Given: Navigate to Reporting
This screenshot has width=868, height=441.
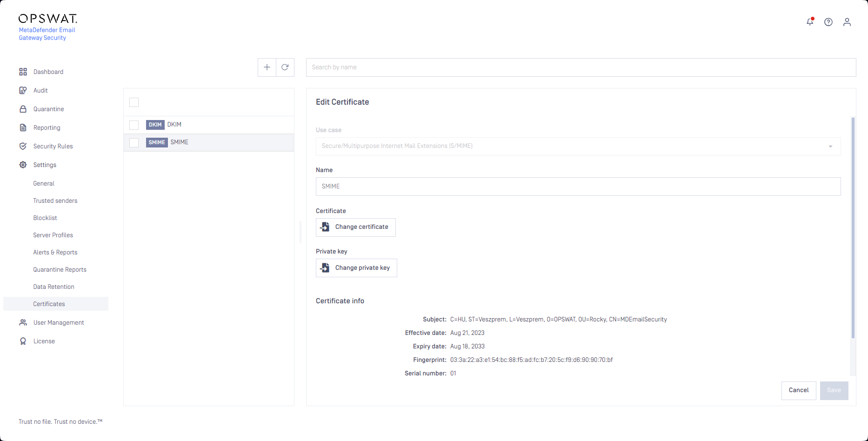Looking at the screenshot, I should (x=47, y=127).
